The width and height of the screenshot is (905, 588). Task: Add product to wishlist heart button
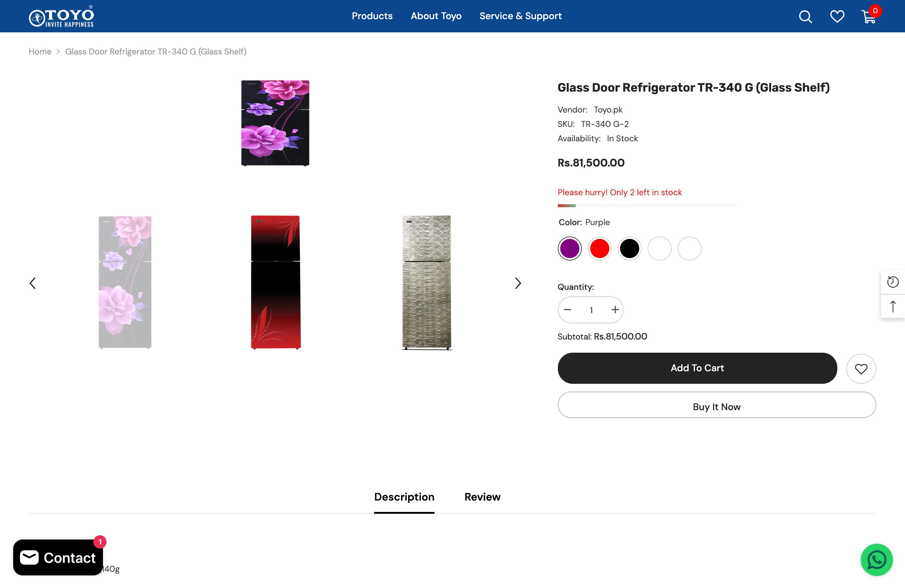pos(861,369)
